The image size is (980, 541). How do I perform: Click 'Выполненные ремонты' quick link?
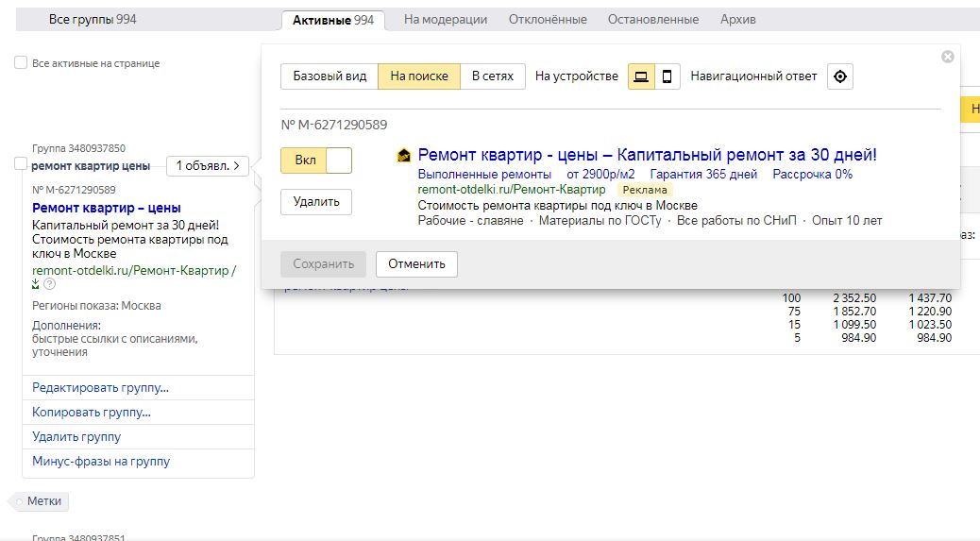(484, 175)
